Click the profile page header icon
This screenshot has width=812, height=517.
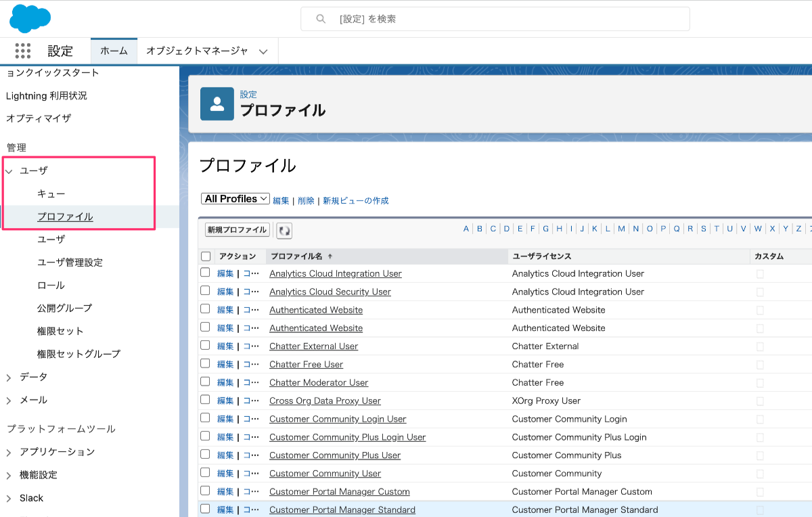point(217,104)
